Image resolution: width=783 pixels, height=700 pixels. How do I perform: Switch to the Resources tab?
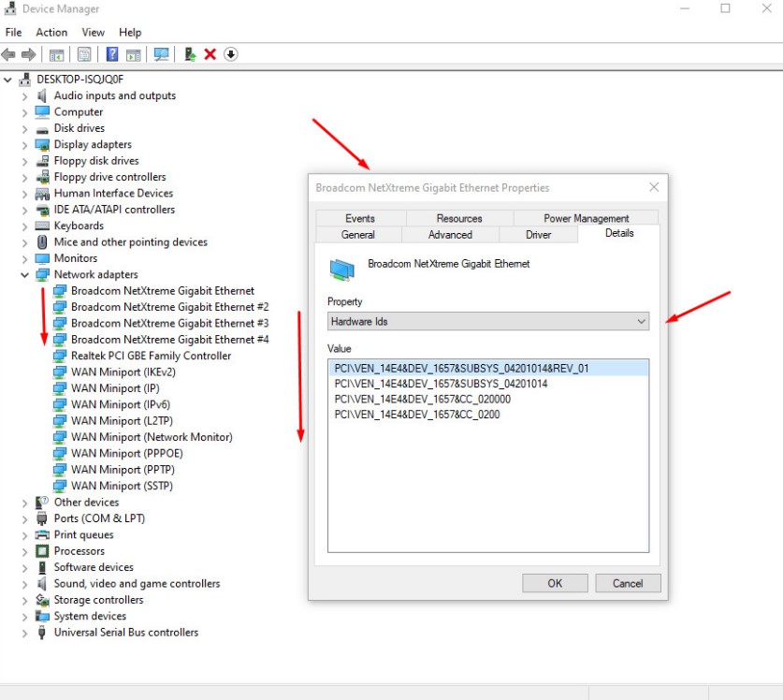point(459,218)
